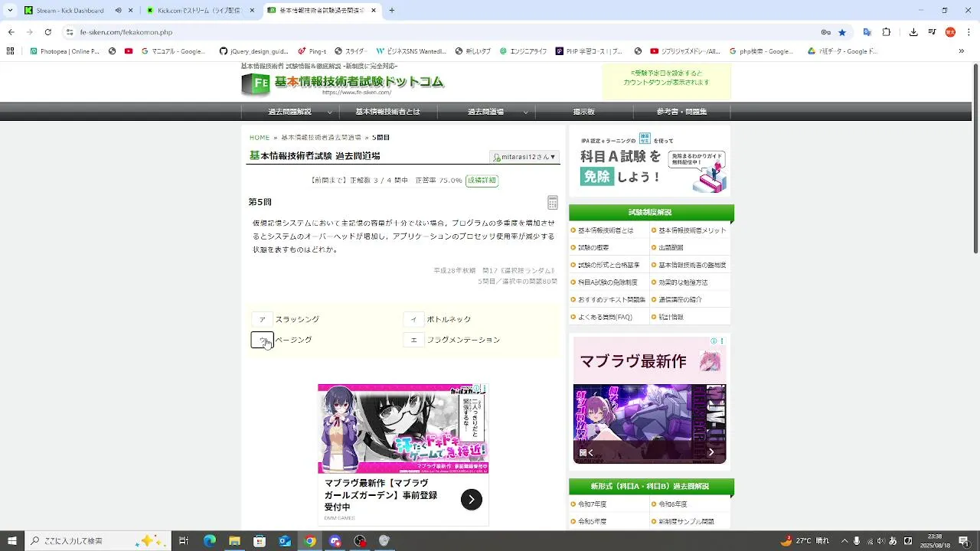Click the FE site logo

point(343,83)
